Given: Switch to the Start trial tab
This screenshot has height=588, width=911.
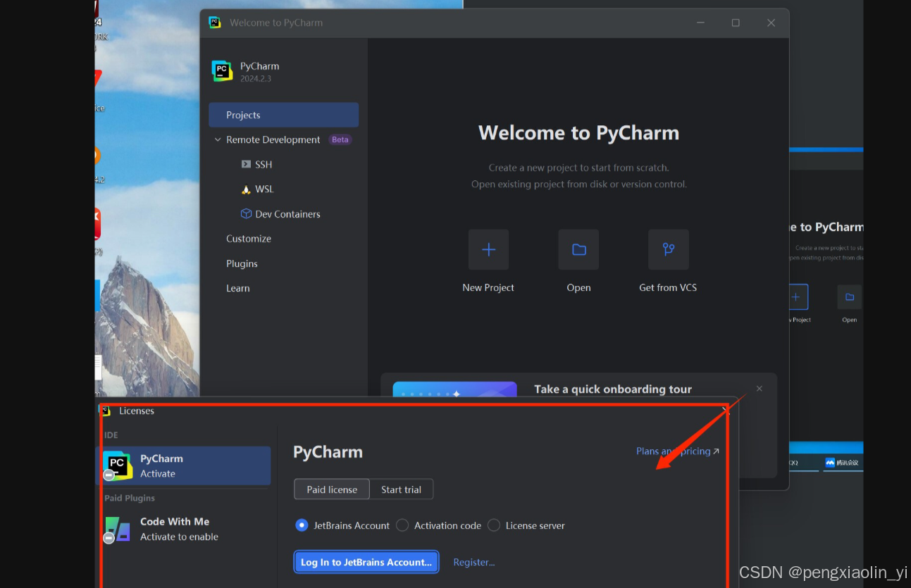Looking at the screenshot, I should click(x=401, y=489).
